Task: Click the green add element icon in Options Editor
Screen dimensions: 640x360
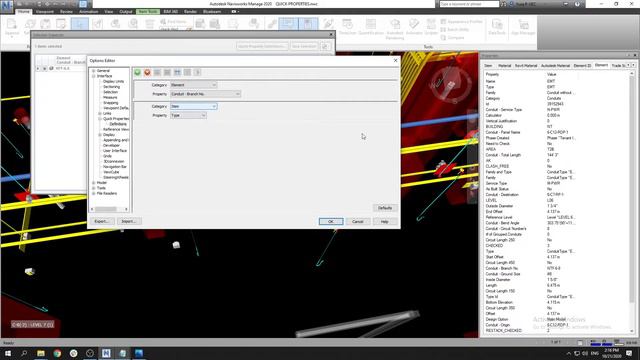Action: pyautogui.click(x=138, y=72)
